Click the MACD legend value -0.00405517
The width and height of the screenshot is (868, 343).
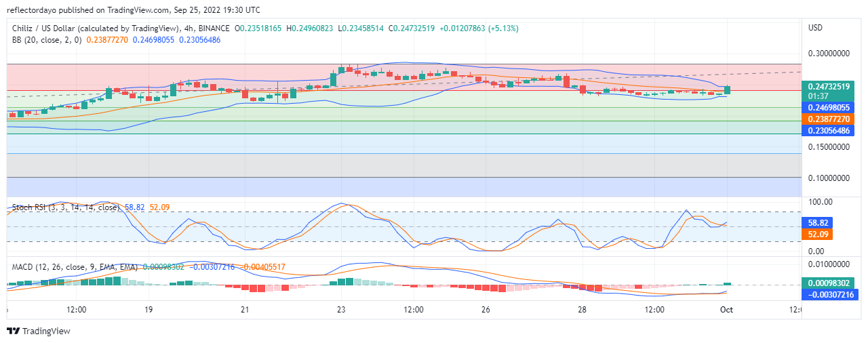coord(263,267)
